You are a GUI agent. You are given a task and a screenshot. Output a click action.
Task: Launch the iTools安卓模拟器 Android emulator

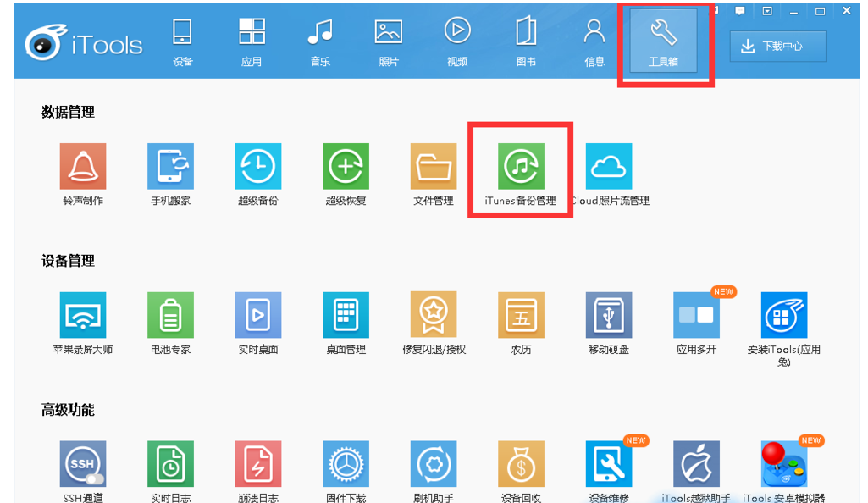click(784, 464)
